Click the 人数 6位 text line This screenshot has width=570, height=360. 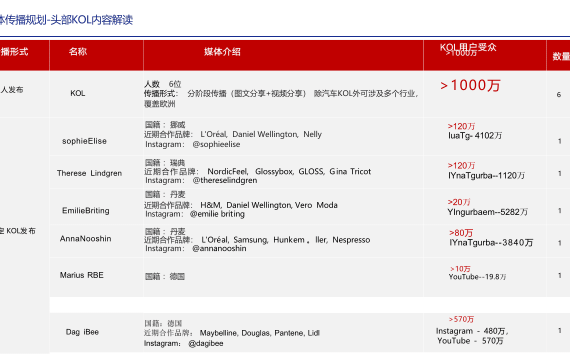click(x=163, y=84)
